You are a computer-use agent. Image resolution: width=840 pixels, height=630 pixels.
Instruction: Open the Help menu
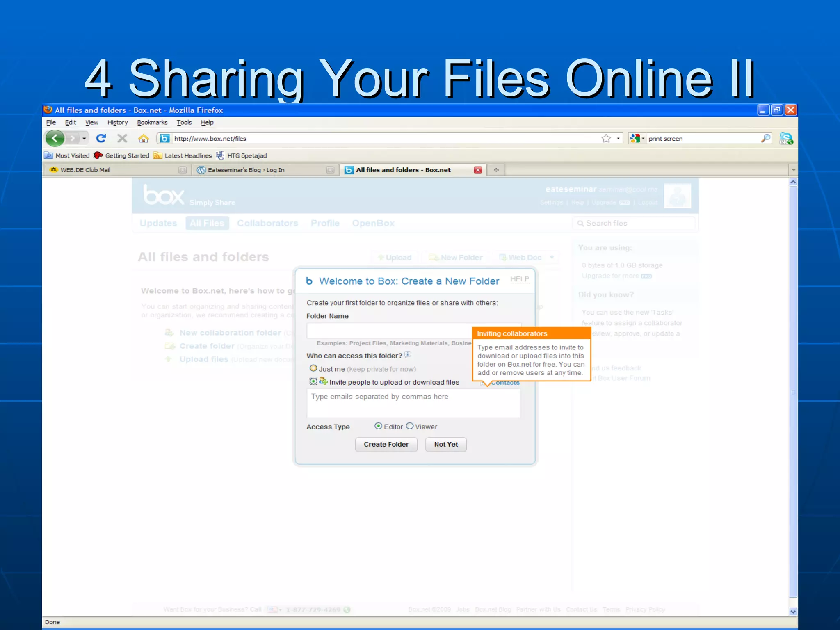click(x=207, y=123)
